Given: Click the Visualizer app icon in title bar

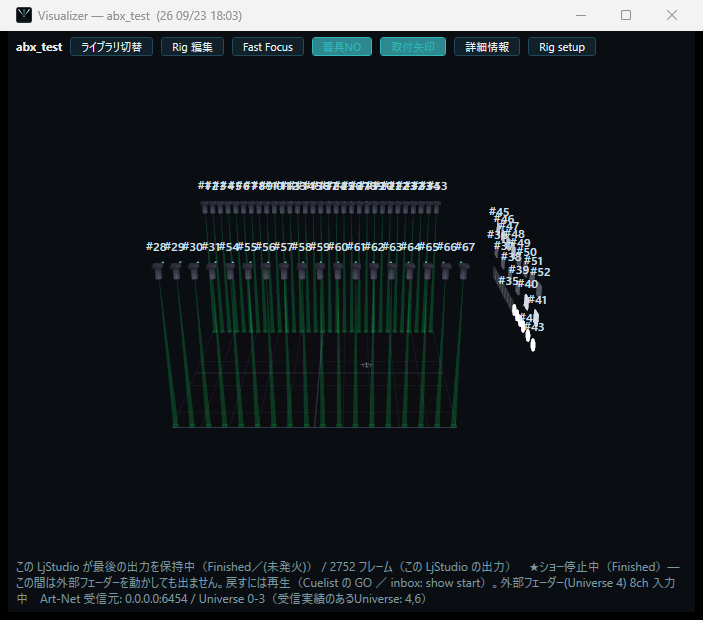Looking at the screenshot, I should click(x=24, y=15).
